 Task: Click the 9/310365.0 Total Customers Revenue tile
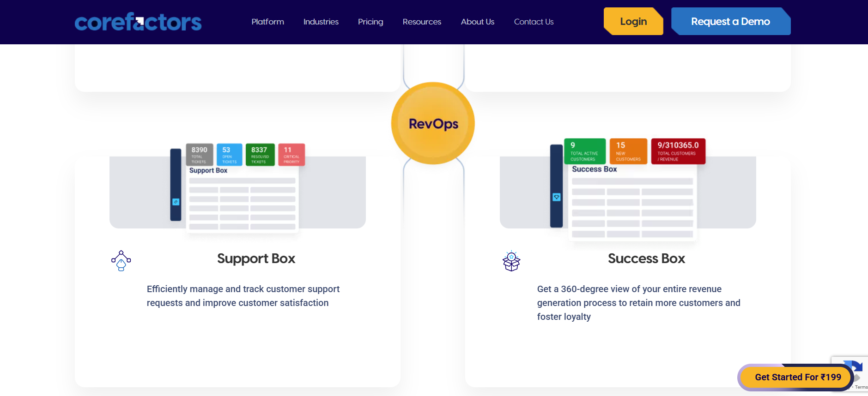pos(678,151)
